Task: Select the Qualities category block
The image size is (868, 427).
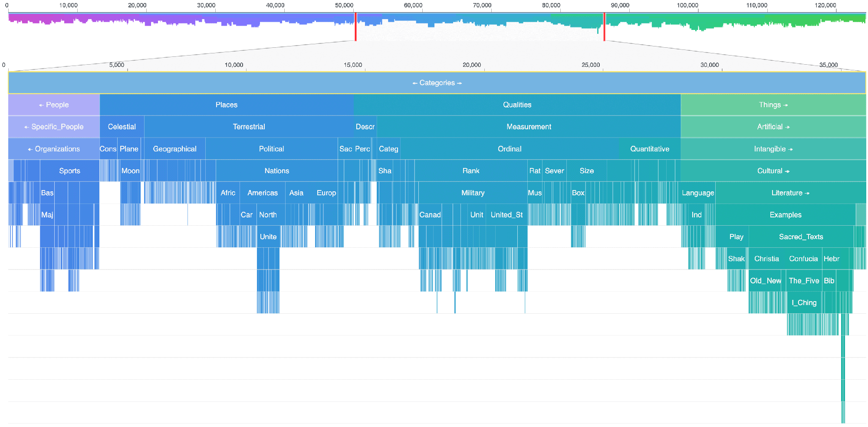Action: pos(517,105)
